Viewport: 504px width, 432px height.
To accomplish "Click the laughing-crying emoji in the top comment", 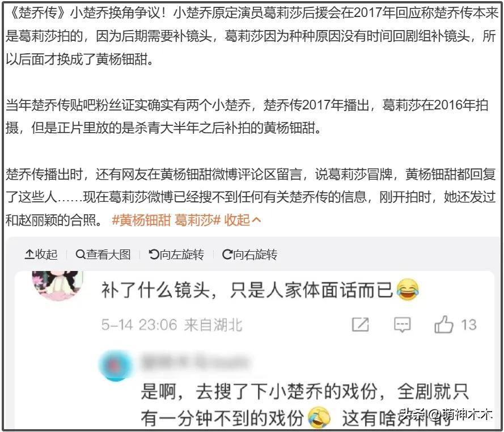I will [408, 290].
